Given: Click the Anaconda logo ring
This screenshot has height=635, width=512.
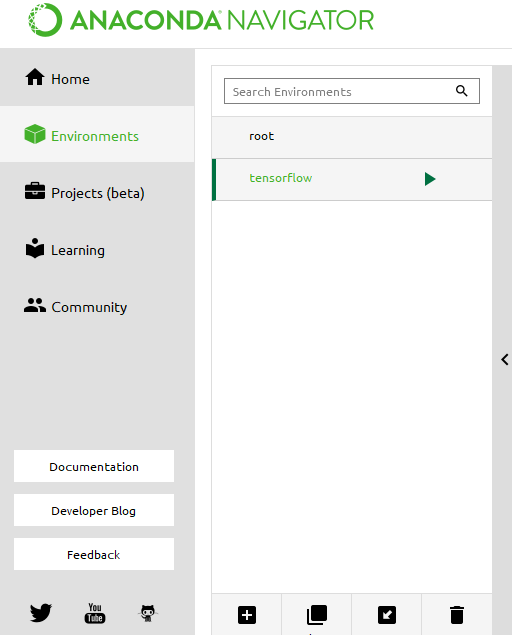Looking at the screenshot, I should click(x=45, y=20).
